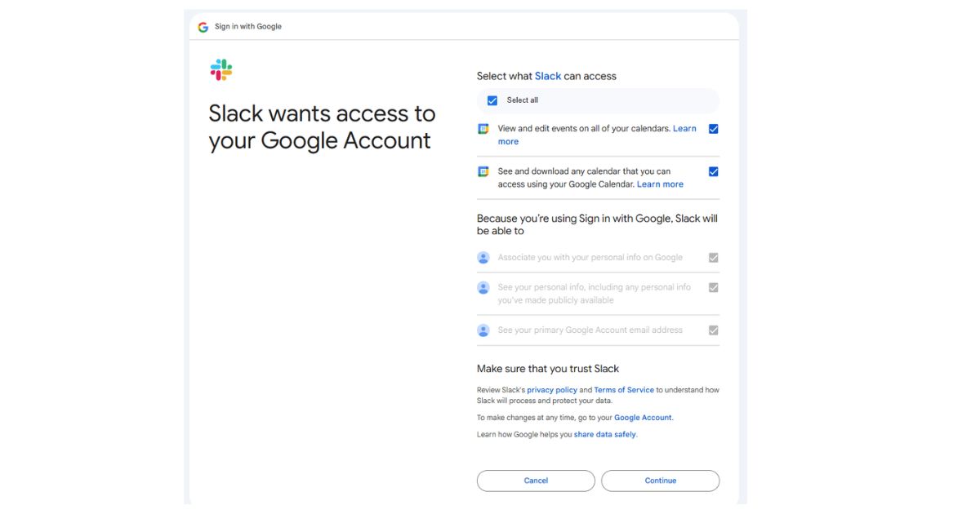Click the Because you're using Sign in with Google text
The width and height of the screenshot is (980, 514).
coord(597,224)
